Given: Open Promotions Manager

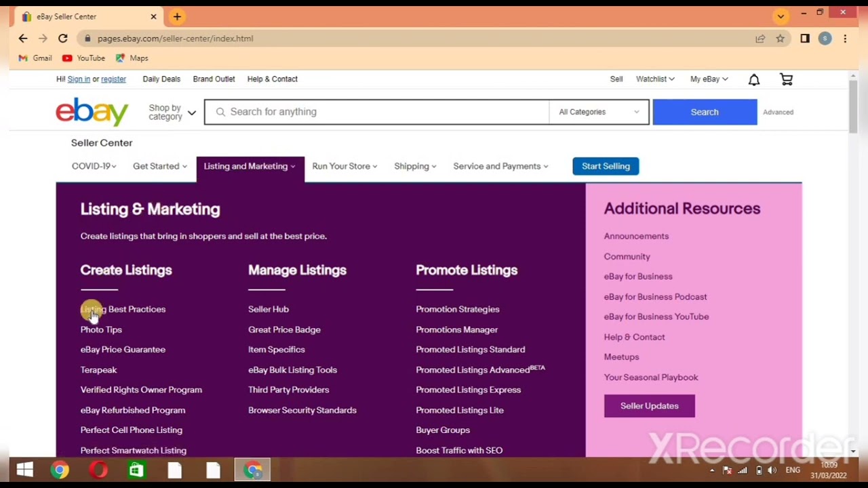Looking at the screenshot, I should (456, 329).
